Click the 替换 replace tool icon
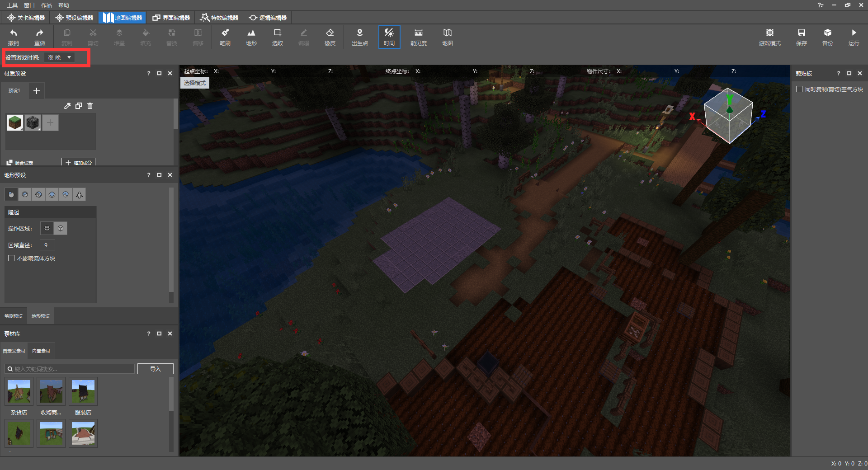This screenshot has height=470, width=868. (x=172, y=33)
